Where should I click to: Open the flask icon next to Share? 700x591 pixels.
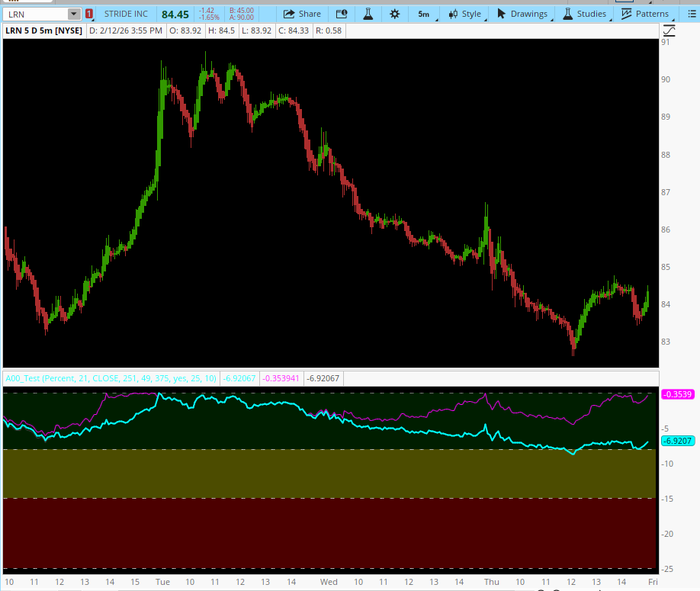pyautogui.click(x=368, y=14)
